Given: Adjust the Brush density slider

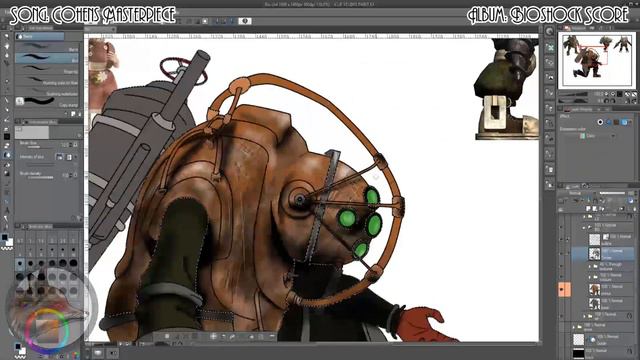Looking at the screenshot, I should click(40, 177).
